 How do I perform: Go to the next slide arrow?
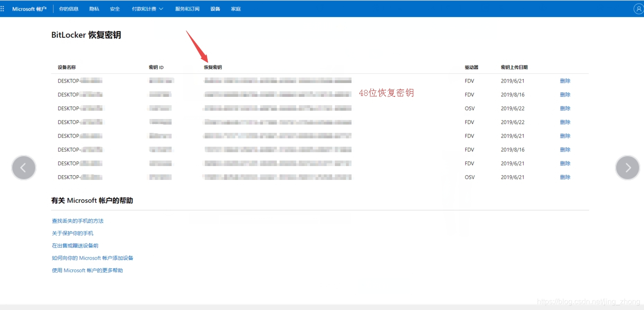[627, 167]
